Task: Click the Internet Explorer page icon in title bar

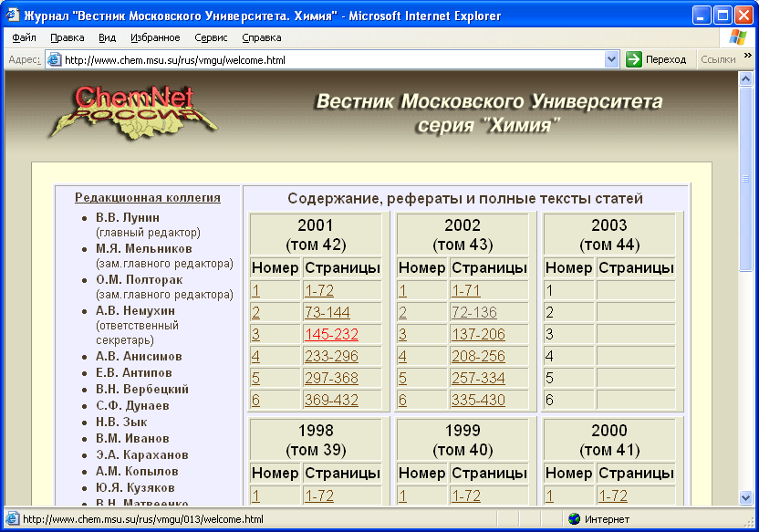Action: point(13,15)
